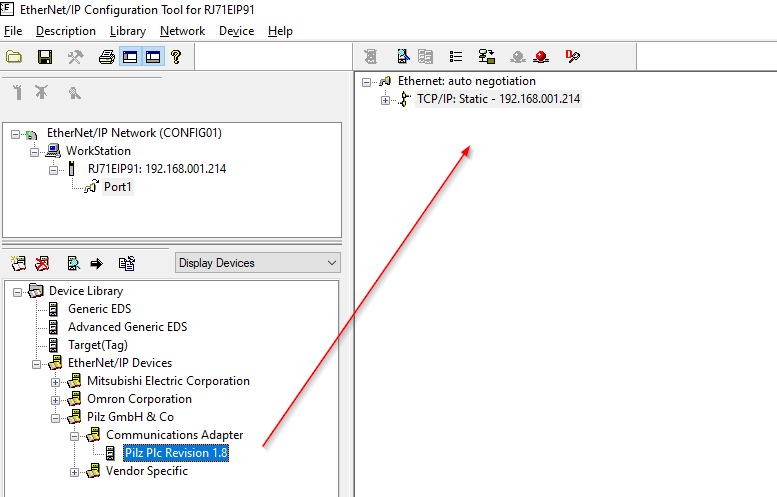Select EtherNet/IP Network (CONFIG01) in tree
Screen dimensions: 777x497
pos(134,133)
